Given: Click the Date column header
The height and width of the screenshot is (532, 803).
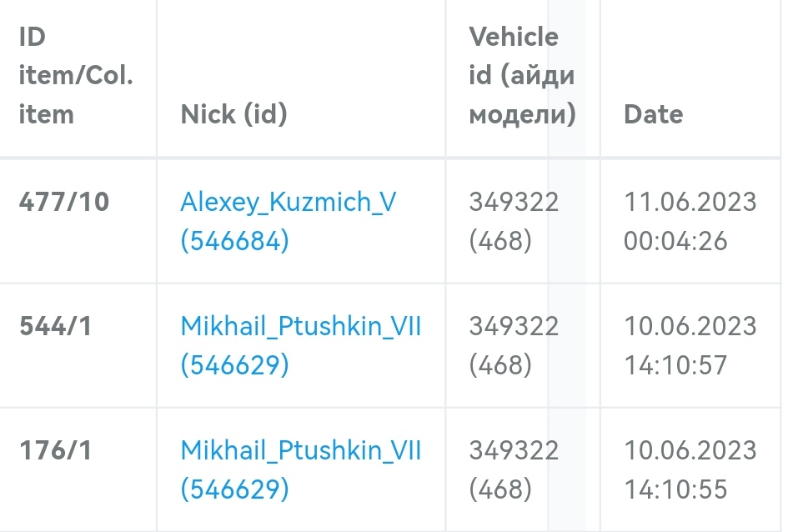Looking at the screenshot, I should point(653,114).
